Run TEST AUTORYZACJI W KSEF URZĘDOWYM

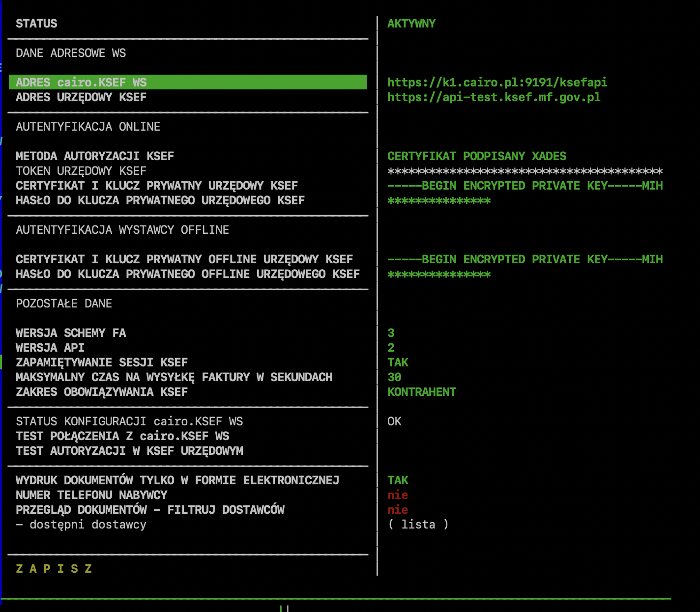[x=129, y=451]
